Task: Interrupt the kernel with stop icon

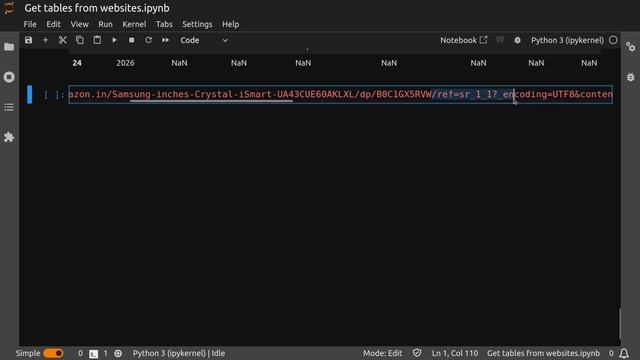Action: pyautogui.click(x=131, y=40)
